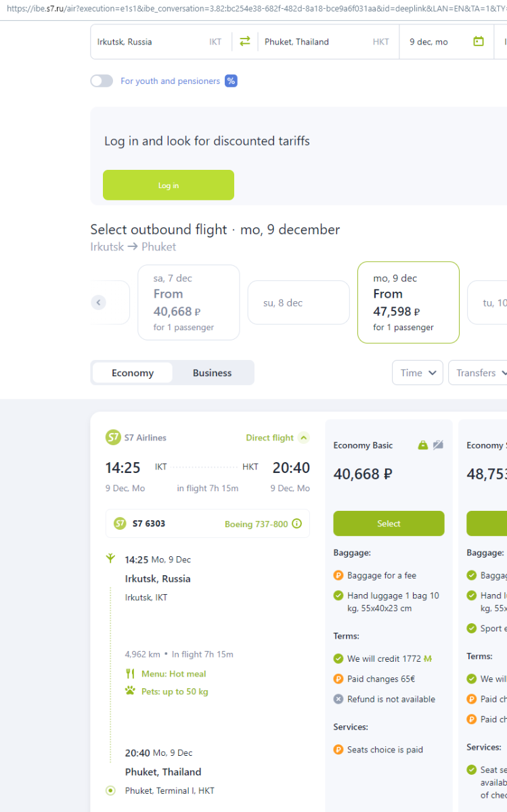Click Phuket, Terminal I, HKT text
Viewport: 507px width, 812px height.
[x=170, y=790]
